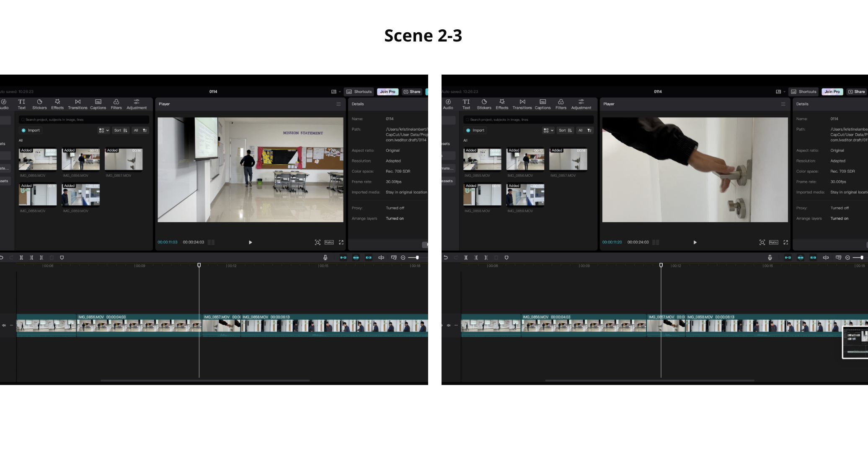Click the timeline zoom slider handle in right screenshot
This screenshot has height=461, width=868.
pos(862,258)
